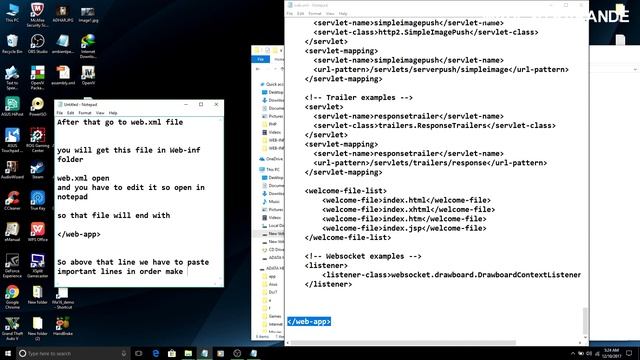The image size is (640, 360).
Task: Select the Recycle Bin desktop icon
Action: click(x=12, y=44)
